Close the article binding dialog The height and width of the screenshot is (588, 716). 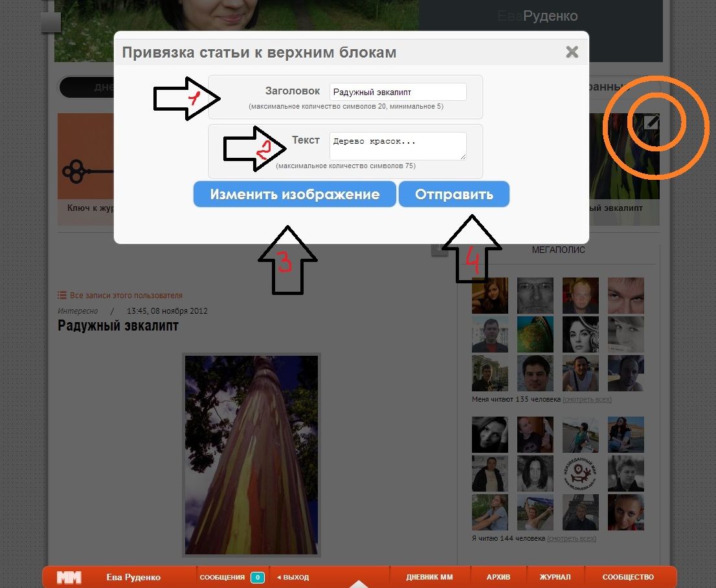click(572, 52)
